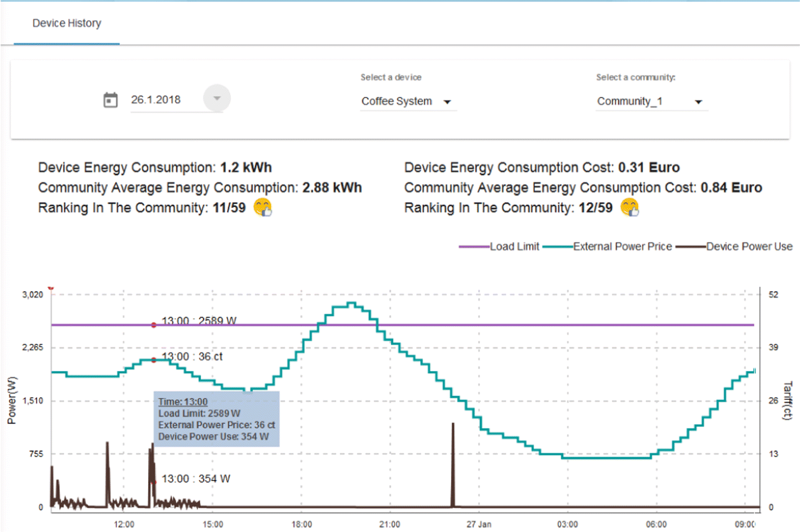The height and width of the screenshot is (532, 800).
Task: Click the tall power spike before 27 Jan
Action: point(453,465)
